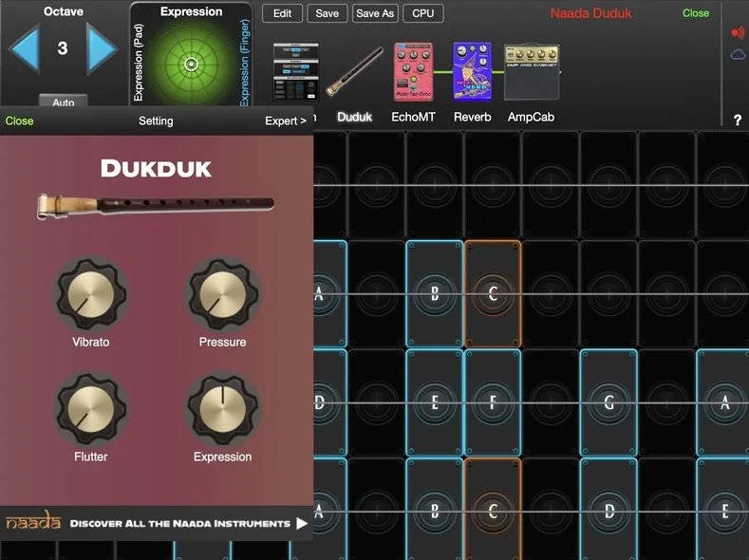Adjust the Flutter knob
This screenshot has width=749, height=560.
pos(91,409)
